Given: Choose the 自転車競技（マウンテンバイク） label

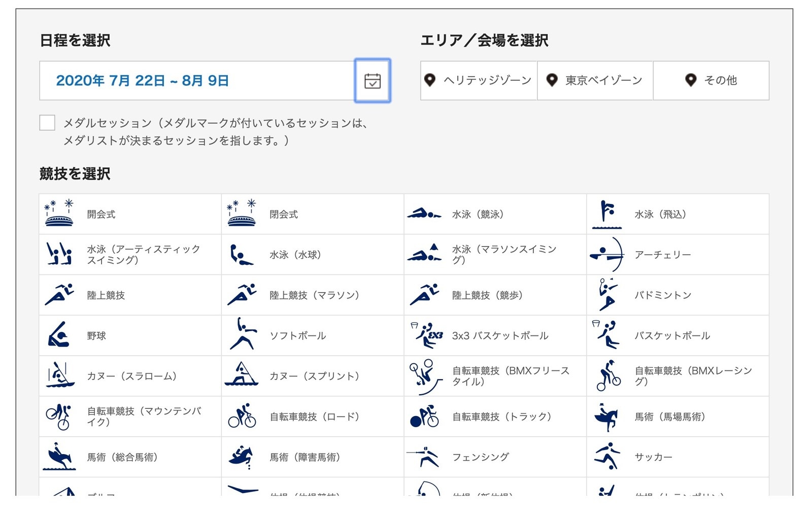Looking at the screenshot, I should (x=144, y=417).
